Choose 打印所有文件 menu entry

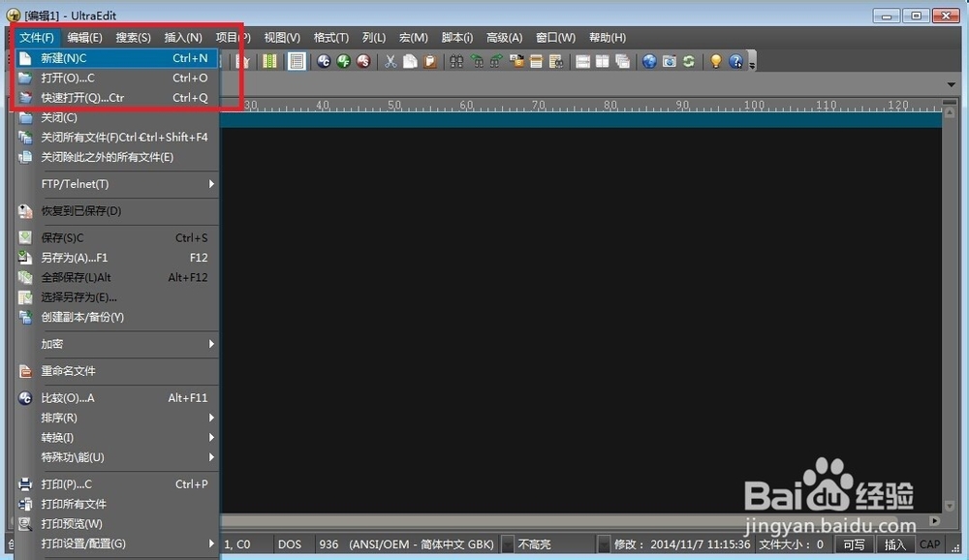point(116,504)
